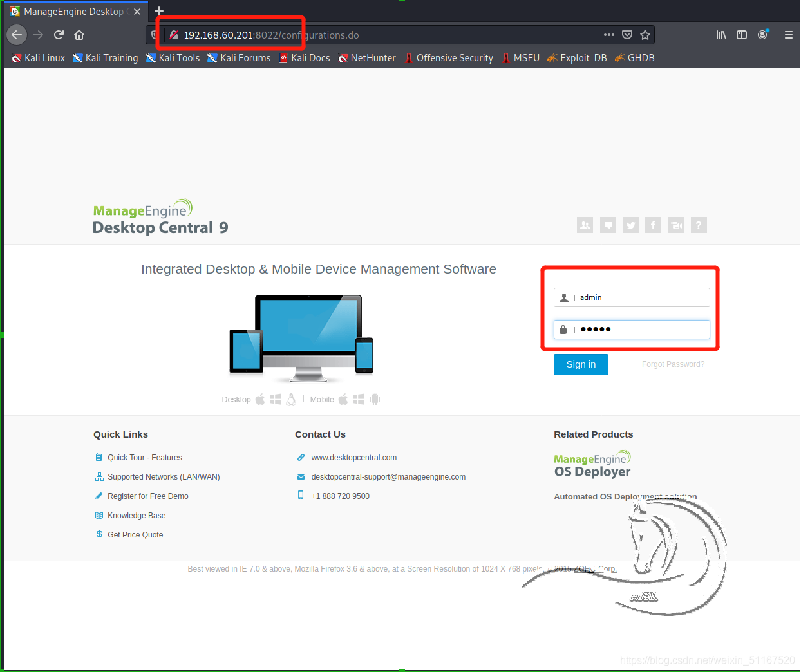Close the ManageEngine Desktop tab
Screen dimensions: 801x672
137,12
